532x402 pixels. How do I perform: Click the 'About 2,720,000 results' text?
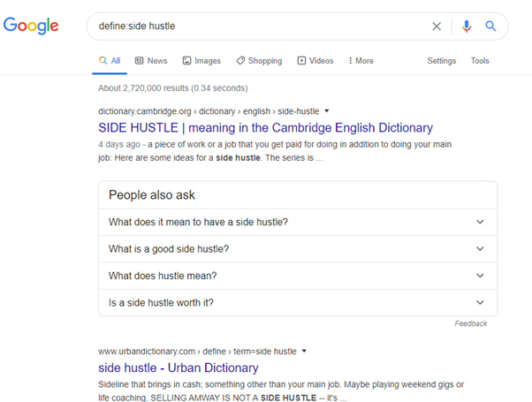coord(173,88)
